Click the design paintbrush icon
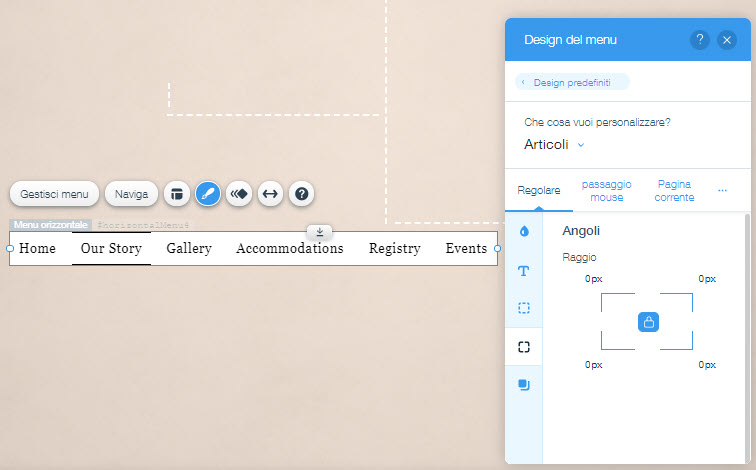Viewport: 756px width, 470px height. [208, 194]
